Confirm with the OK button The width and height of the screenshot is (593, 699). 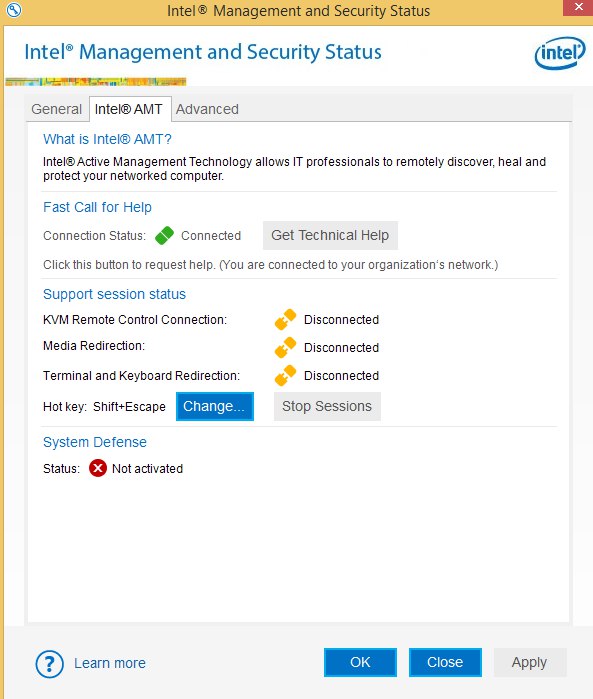tap(360, 662)
